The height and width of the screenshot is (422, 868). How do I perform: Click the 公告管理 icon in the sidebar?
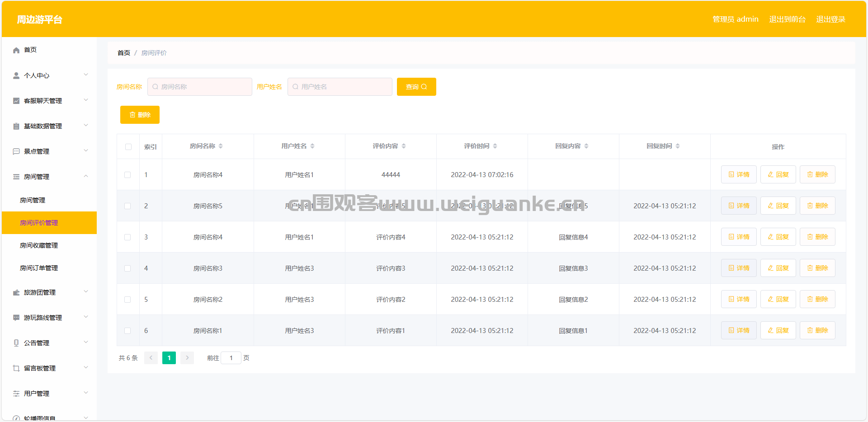point(16,343)
